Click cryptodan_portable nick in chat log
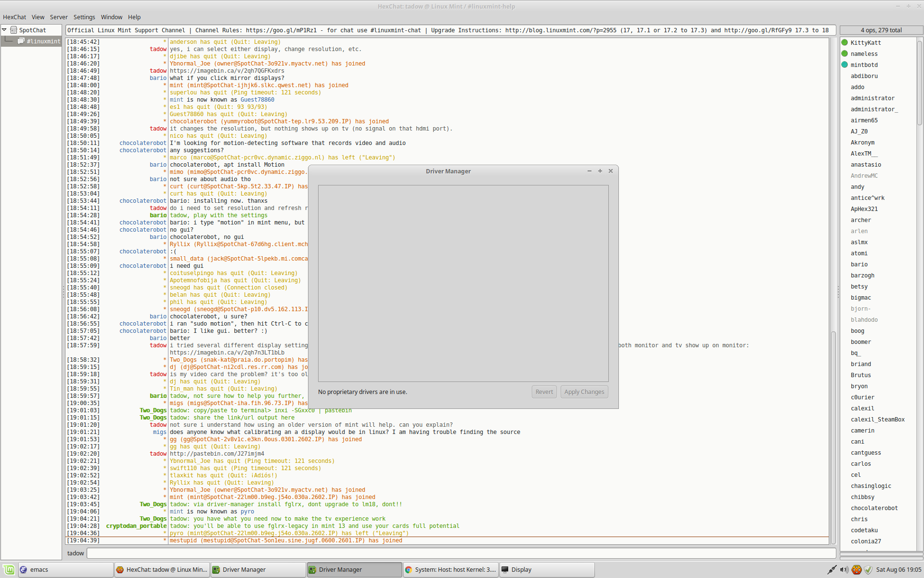The width and height of the screenshot is (924, 578). (x=136, y=526)
